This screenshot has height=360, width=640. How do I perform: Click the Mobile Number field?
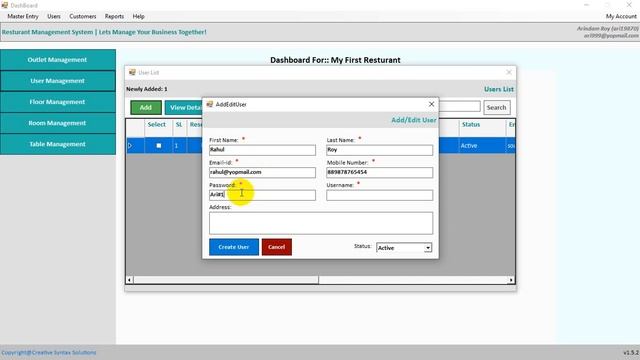pos(380,172)
